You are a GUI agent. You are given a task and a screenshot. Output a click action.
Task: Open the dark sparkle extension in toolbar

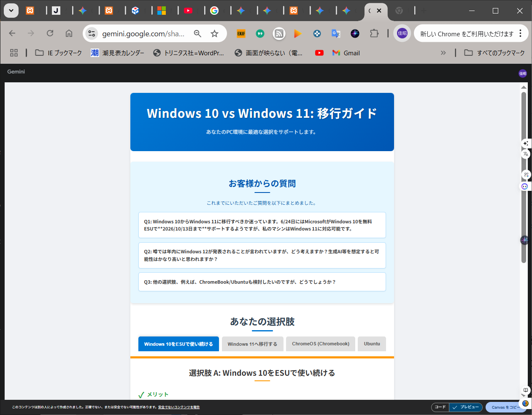pyautogui.click(x=355, y=33)
